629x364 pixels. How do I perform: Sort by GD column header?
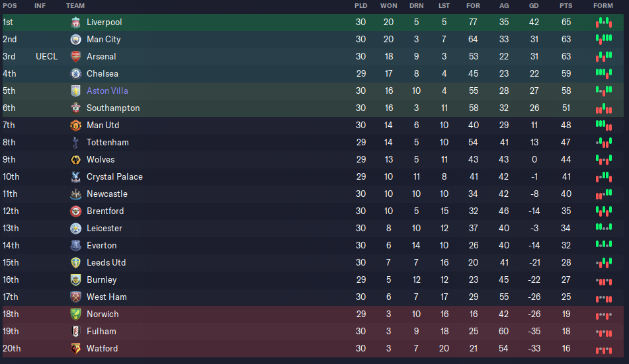534,5
